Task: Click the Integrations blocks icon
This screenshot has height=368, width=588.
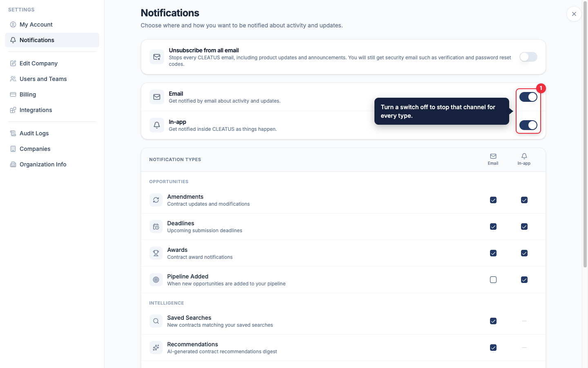Action: [13, 110]
